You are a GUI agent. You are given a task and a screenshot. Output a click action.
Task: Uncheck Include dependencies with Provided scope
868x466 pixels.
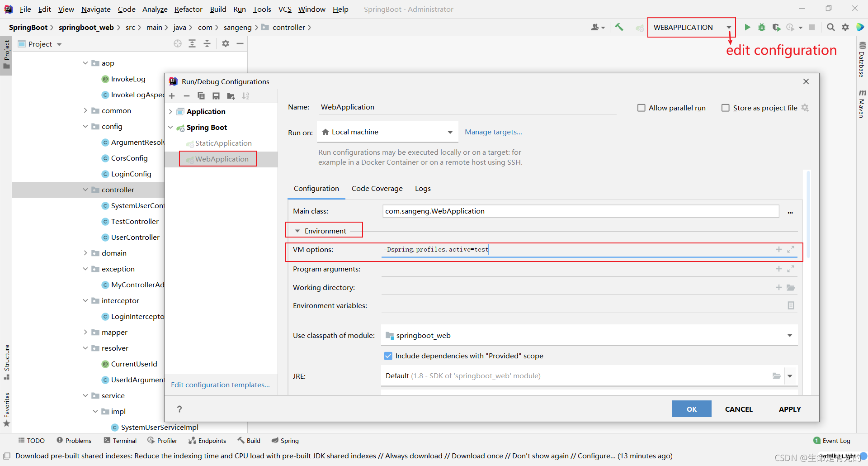pyautogui.click(x=388, y=356)
